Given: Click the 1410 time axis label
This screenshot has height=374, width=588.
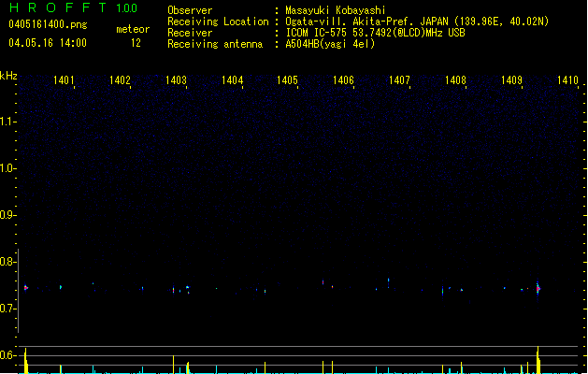Looking at the screenshot, I should pos(567,80).
